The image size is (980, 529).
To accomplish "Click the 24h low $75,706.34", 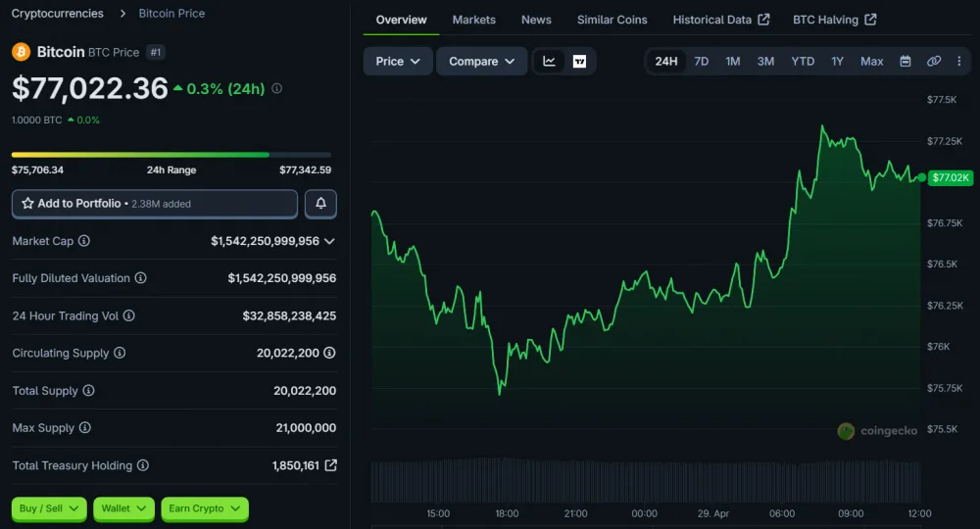I will pyautogui.click(x=37, y=169).
